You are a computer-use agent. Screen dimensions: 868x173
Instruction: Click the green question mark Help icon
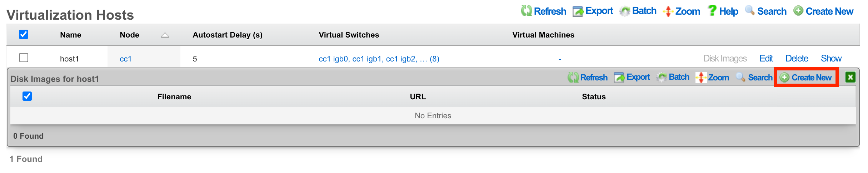tap(712, 11)
